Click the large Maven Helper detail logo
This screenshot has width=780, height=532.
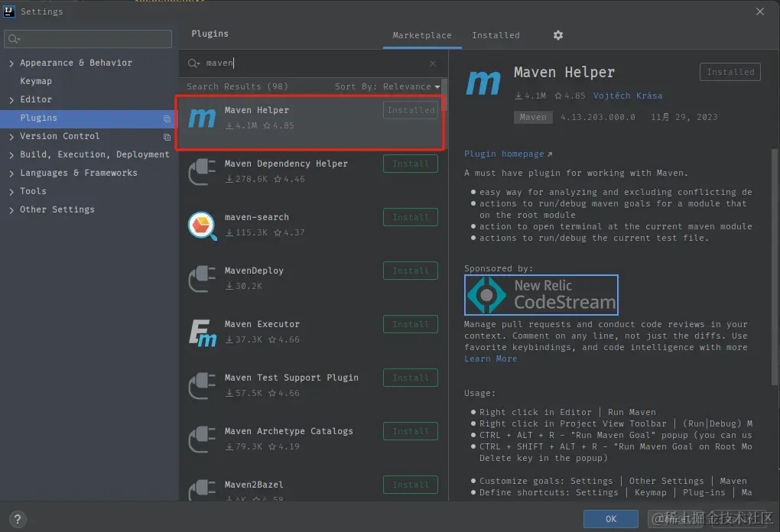point(483,83)
